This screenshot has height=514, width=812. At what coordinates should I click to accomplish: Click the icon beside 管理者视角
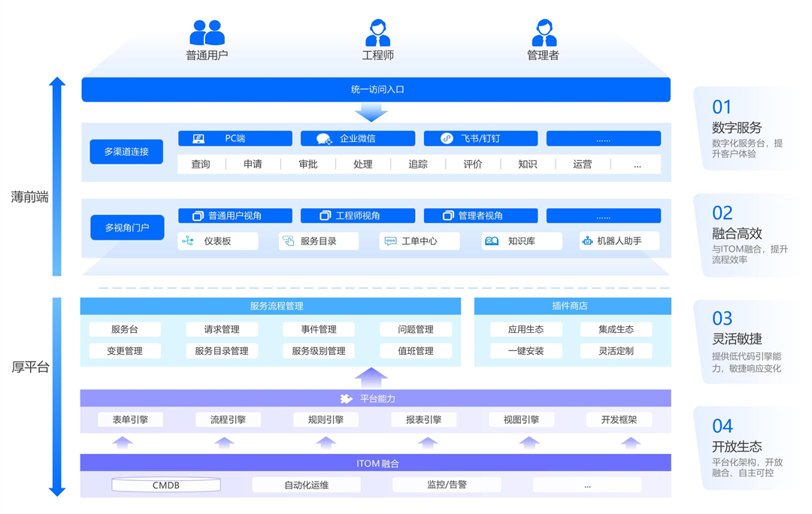coord(448,216)
